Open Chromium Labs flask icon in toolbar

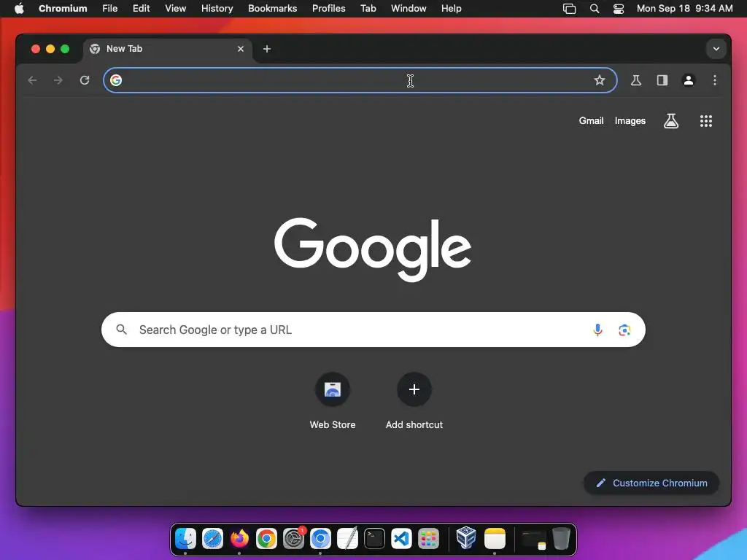coord(636,80)
